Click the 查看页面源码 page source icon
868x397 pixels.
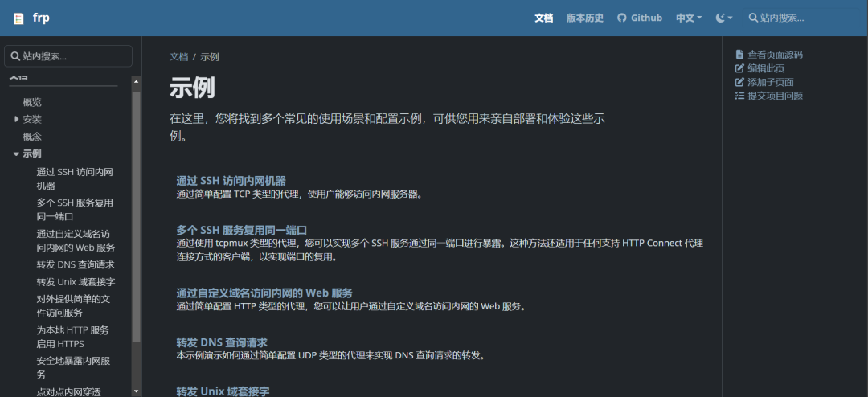740,55
